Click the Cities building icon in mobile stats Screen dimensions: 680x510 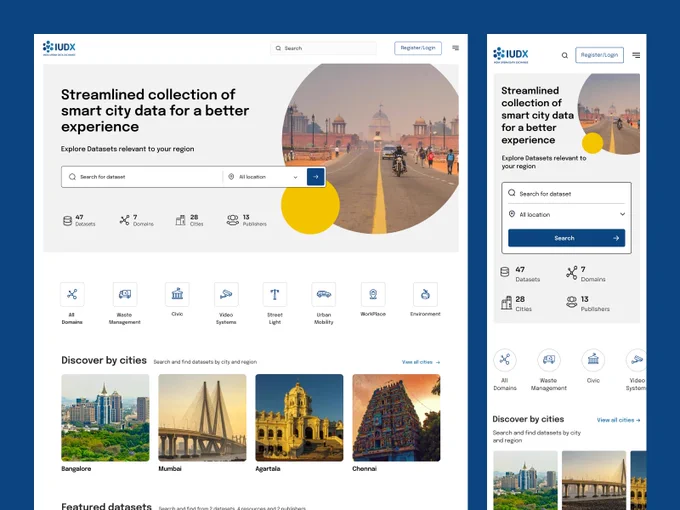click(506, 303)
